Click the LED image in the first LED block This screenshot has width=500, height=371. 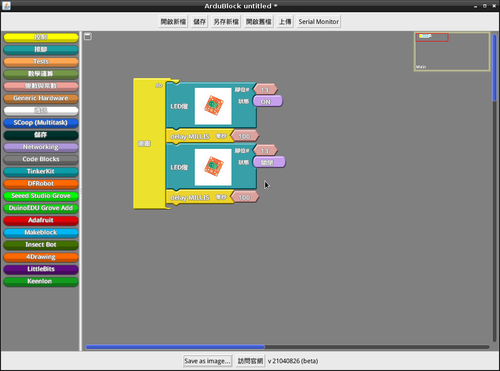point(213,106)
